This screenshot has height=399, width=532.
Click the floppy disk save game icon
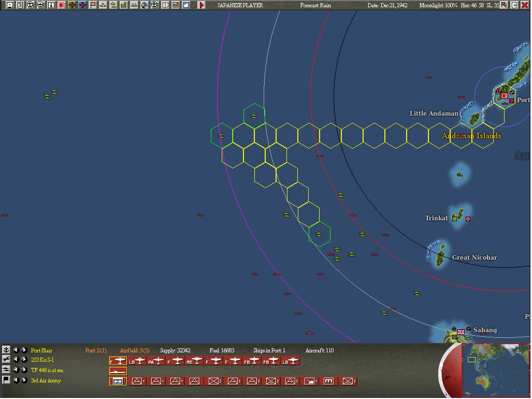pos(10,5)
